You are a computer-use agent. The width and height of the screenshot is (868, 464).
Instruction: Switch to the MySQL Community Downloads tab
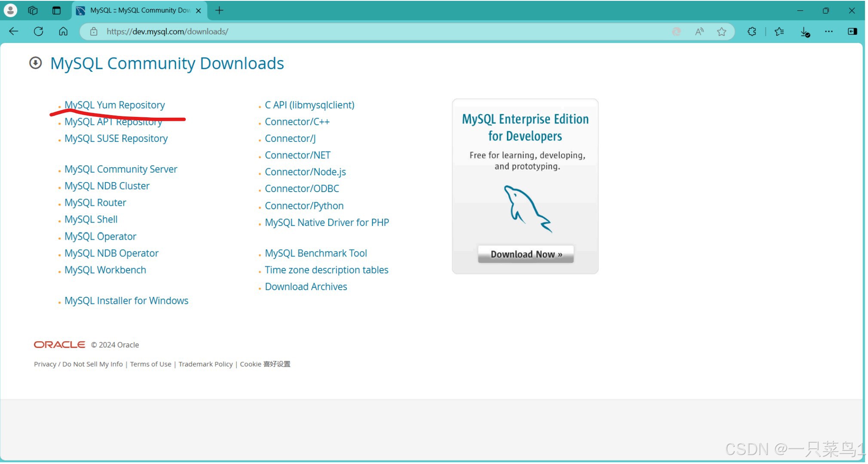138,10
